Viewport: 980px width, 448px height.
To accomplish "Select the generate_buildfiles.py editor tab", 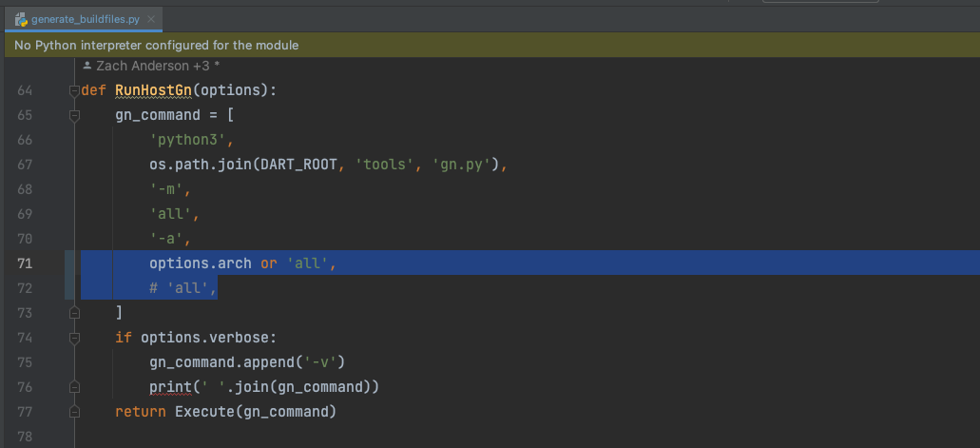I will click(84, 19).
